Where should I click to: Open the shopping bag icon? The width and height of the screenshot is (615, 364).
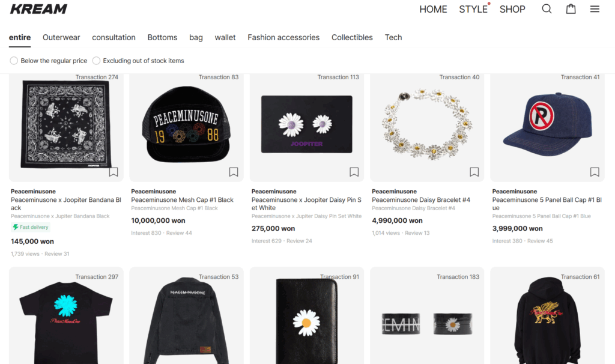click(571, 9)
